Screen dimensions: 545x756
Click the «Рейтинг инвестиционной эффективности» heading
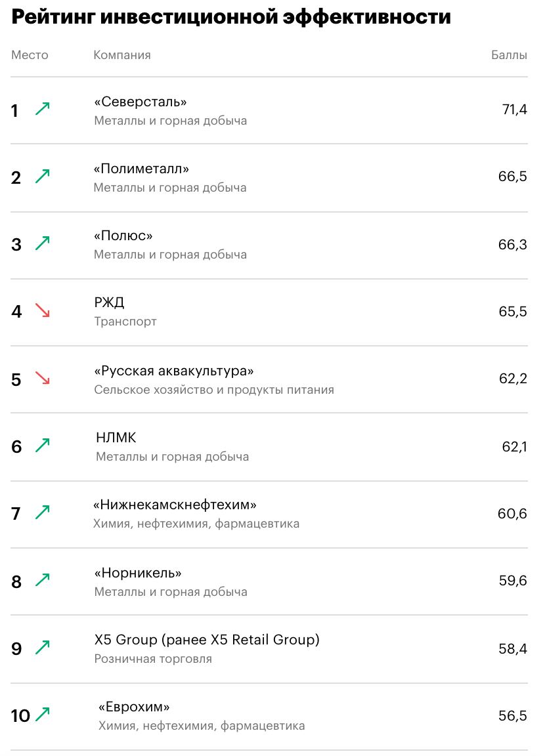(x=231, y=17)
